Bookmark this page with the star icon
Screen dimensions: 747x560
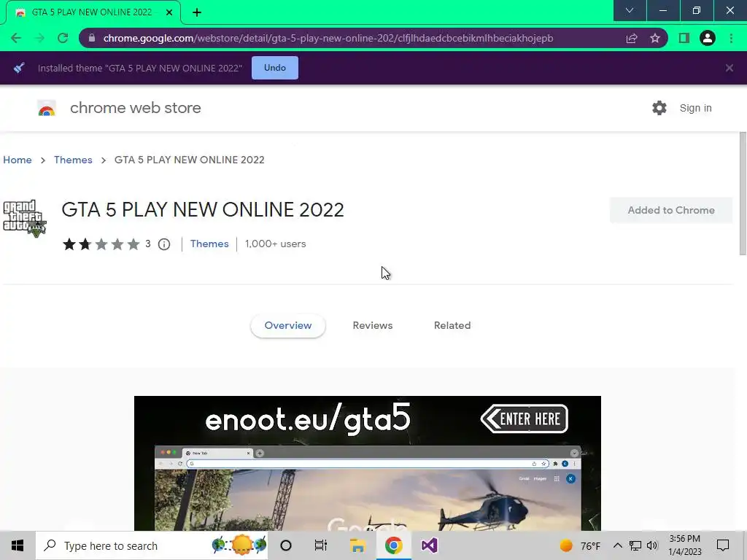[x=655, y=38]
